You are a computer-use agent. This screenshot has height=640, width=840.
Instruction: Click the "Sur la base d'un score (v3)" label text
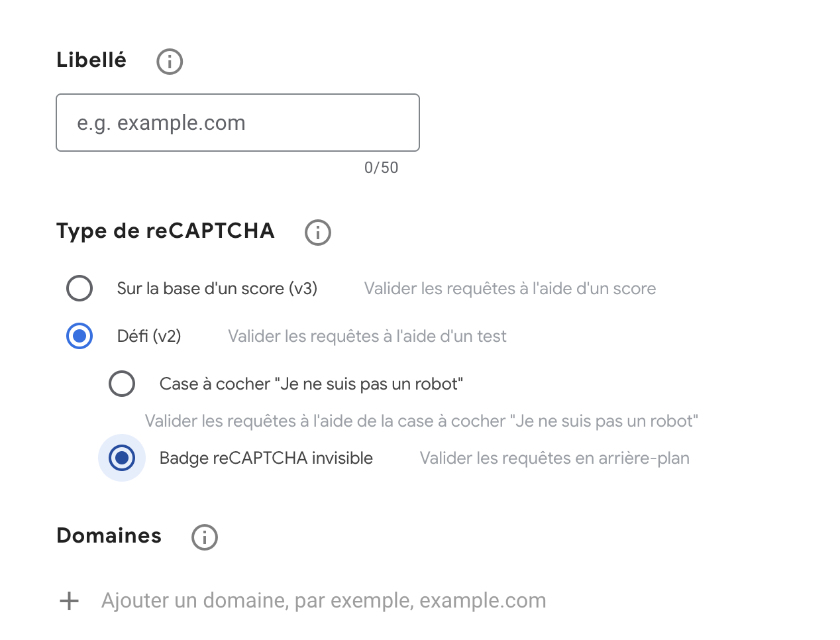217,288
